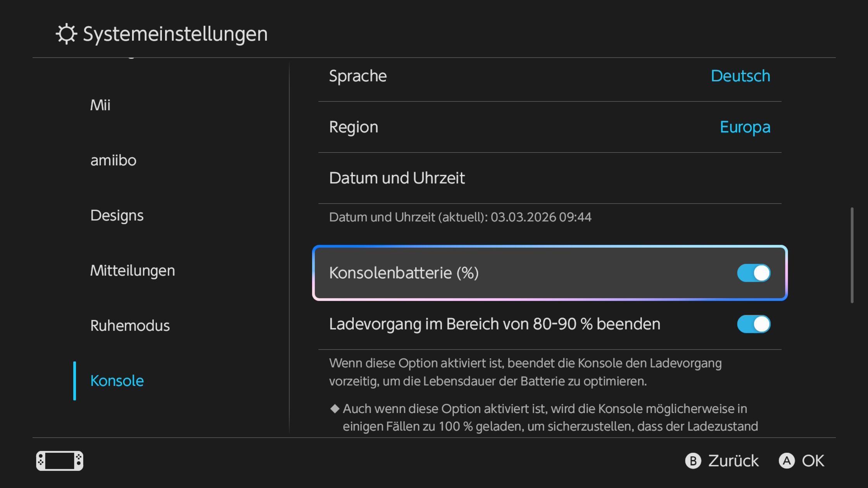
Task: Toggle the highlighted Konsolenbatterie switch off
Action: (753, 273)
